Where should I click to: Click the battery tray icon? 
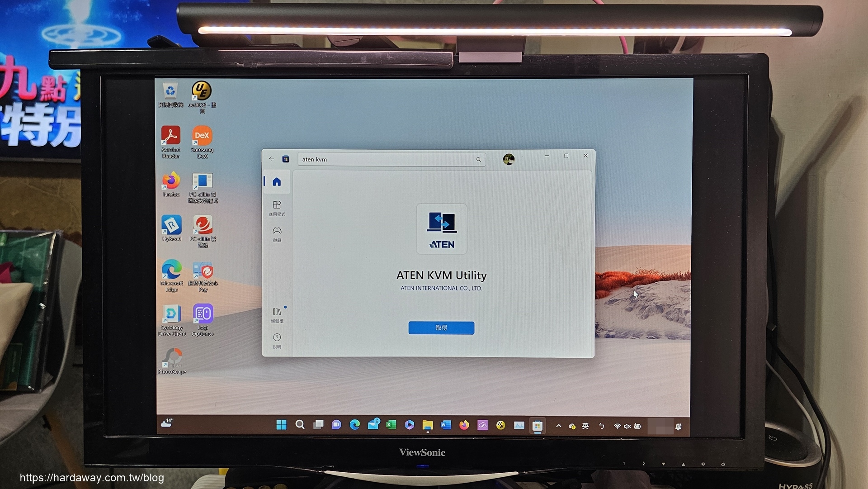(x=637, y=426)
